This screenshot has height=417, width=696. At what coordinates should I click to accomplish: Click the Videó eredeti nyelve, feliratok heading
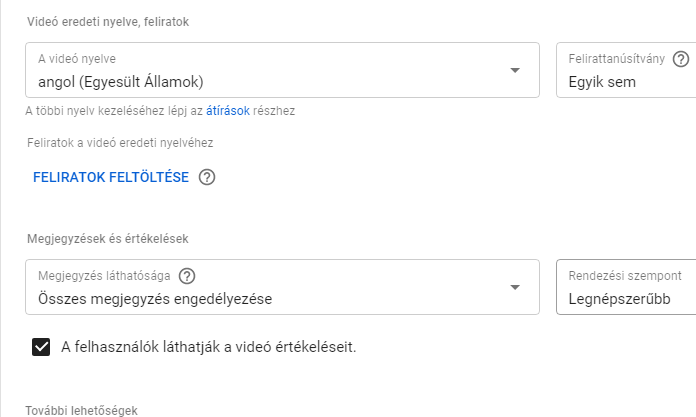(x=108, y=22)
